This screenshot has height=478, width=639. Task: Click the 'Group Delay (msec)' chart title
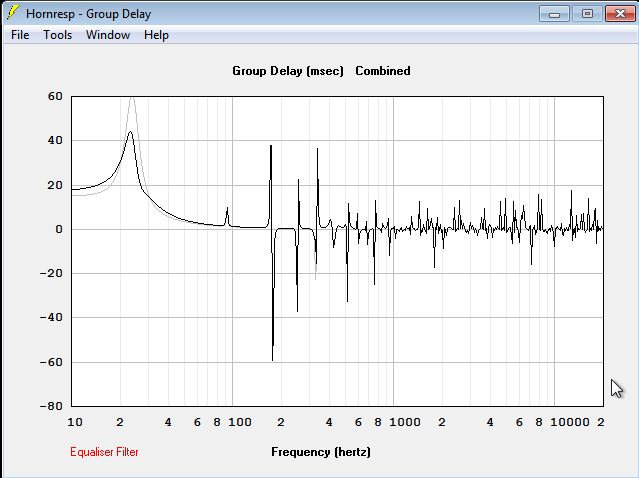pyautogui.click(x=288, y=71)
